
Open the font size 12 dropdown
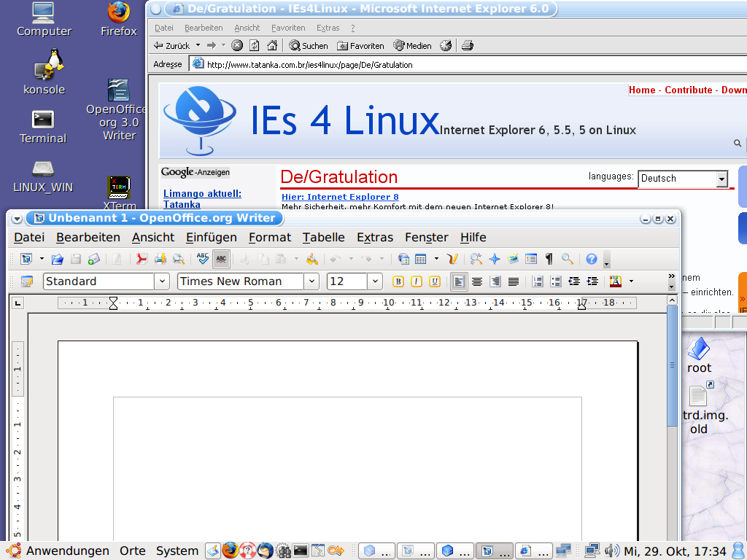tap(374, 281)
